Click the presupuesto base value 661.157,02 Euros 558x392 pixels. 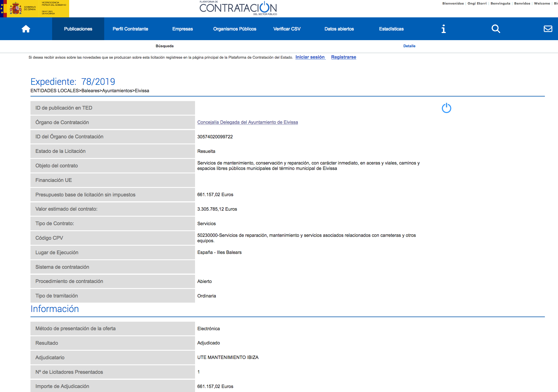coord(215,194)
